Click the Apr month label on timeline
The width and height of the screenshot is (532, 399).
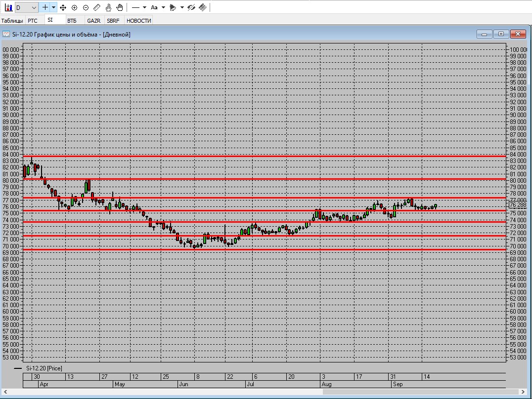click(x=44, y=384)
